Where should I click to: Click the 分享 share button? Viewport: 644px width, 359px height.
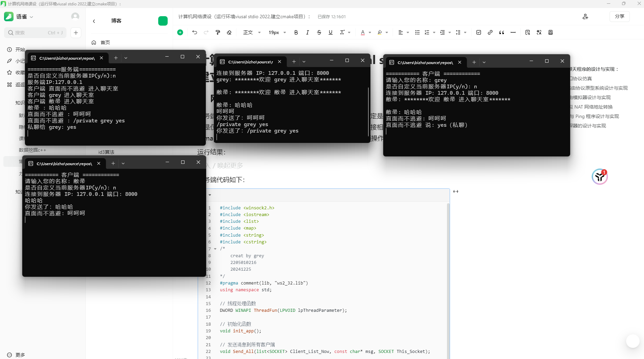(620, 16)
